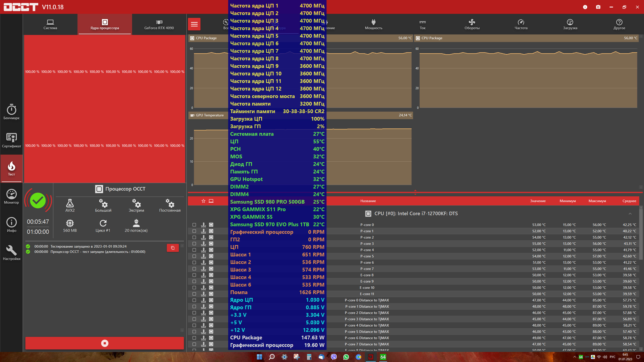Copy the test log with red button
The height and width of the screenshot is (362, 644).
tap(173, 248)
